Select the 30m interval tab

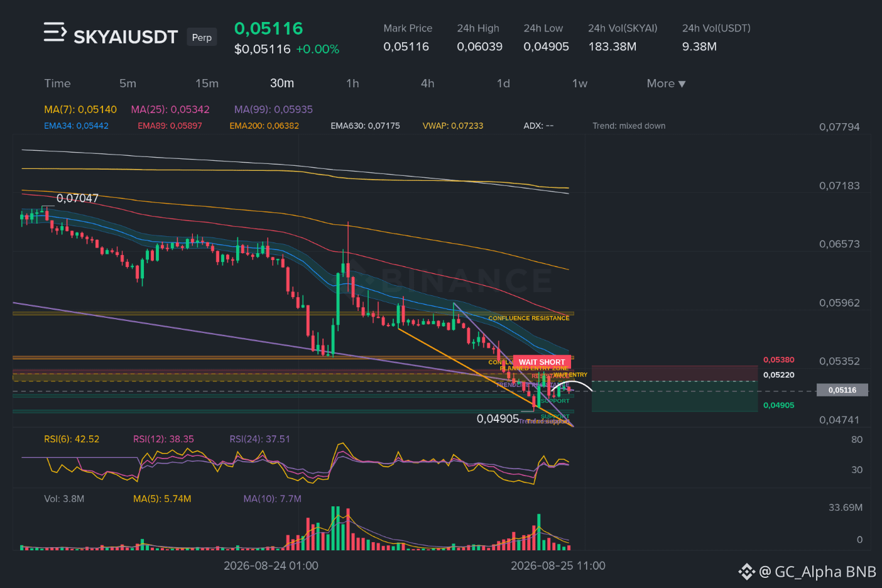tap(282, 84)
